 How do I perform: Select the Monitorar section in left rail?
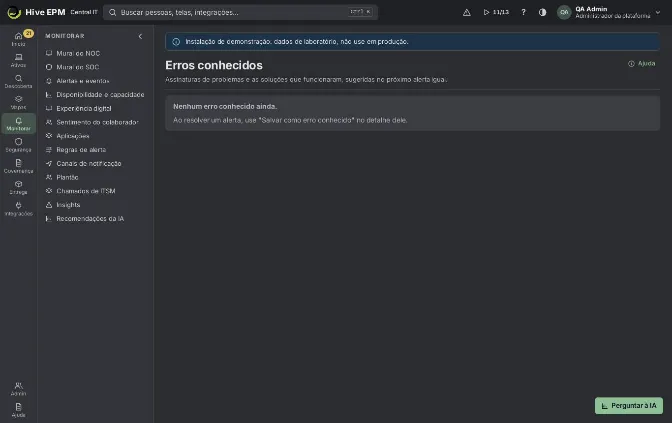(18, 124)
